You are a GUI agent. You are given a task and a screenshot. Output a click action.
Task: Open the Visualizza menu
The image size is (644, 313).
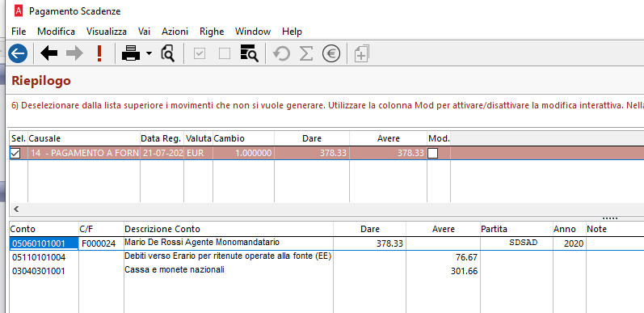107,32
